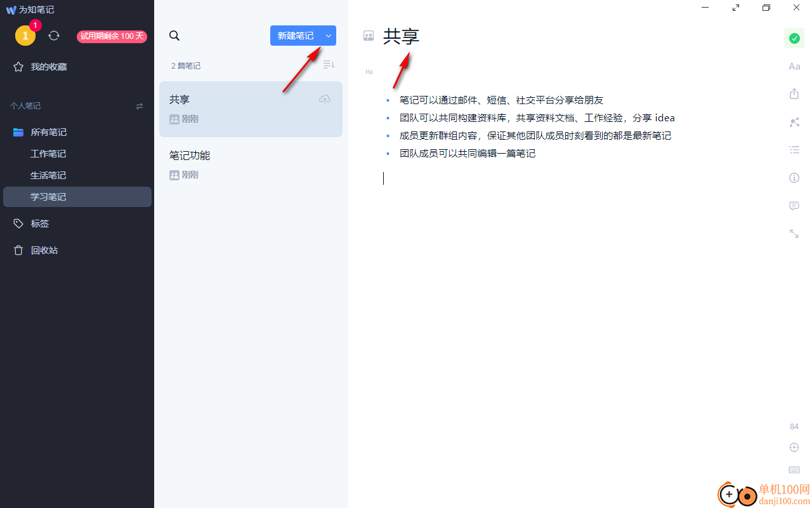Open note info with the i icon
The image size is (812, 508).
(x=794, y=178)
